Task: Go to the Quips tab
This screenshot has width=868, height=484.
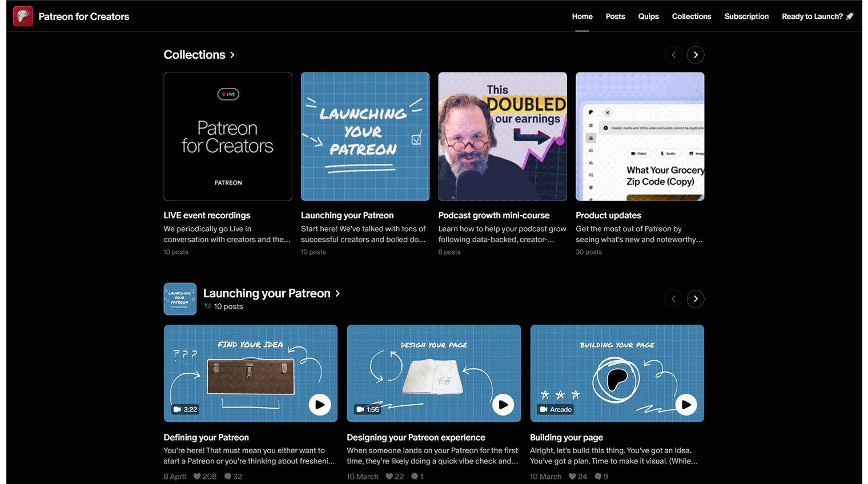Action: tap(648, 17)
